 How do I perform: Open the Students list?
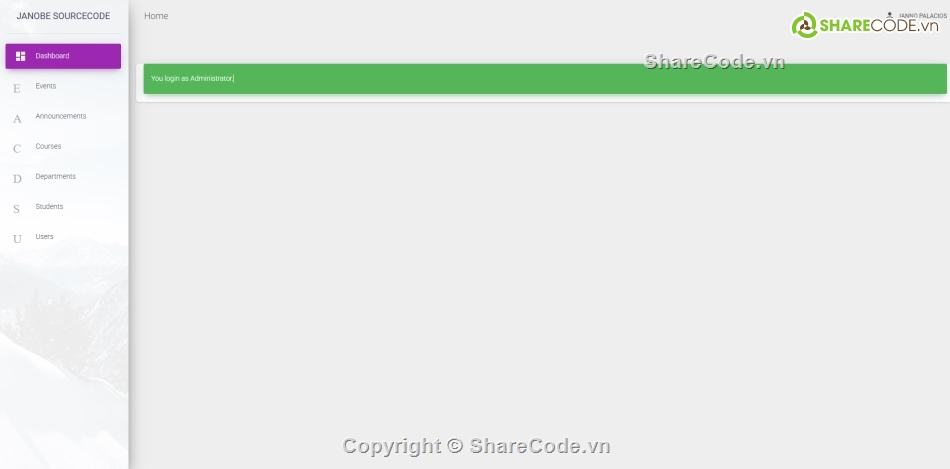(49, 206)
